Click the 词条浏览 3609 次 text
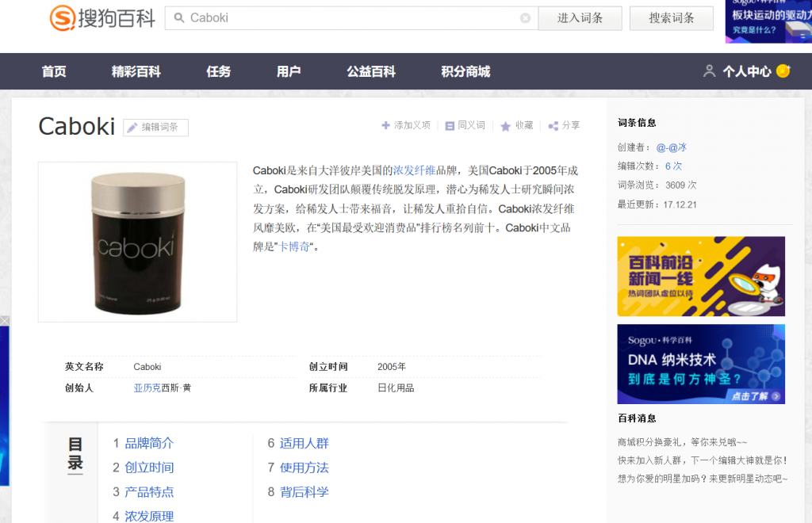 pos(657,185)
